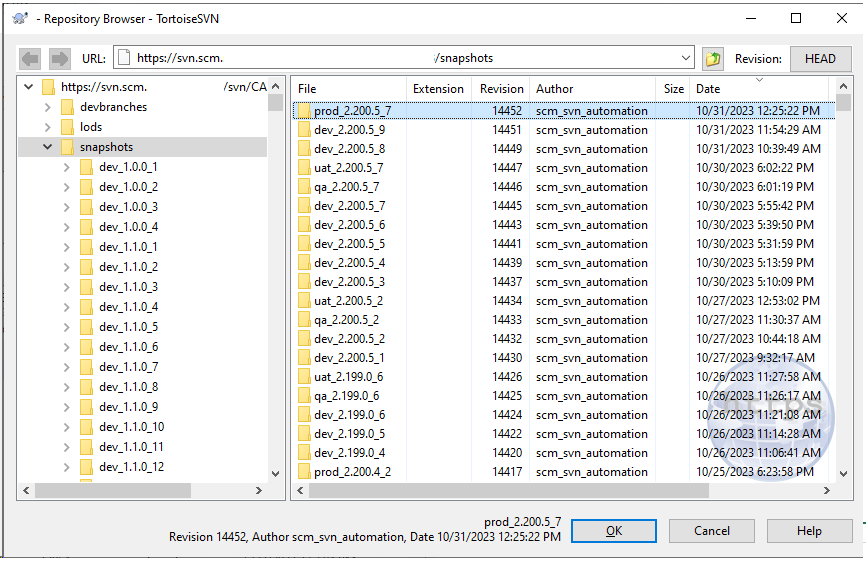Collapse the snapshots tree node
The image size is (866, 562).
pos(47,147)
